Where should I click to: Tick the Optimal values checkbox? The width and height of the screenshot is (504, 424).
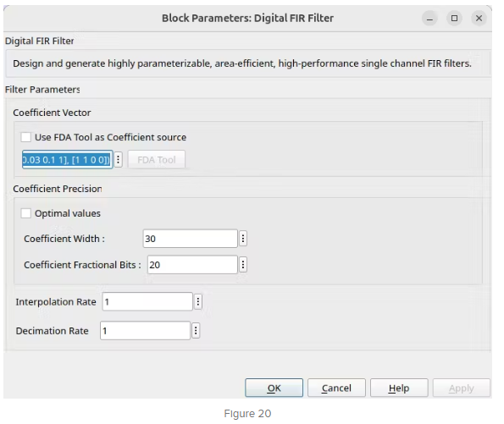point(25,213)
